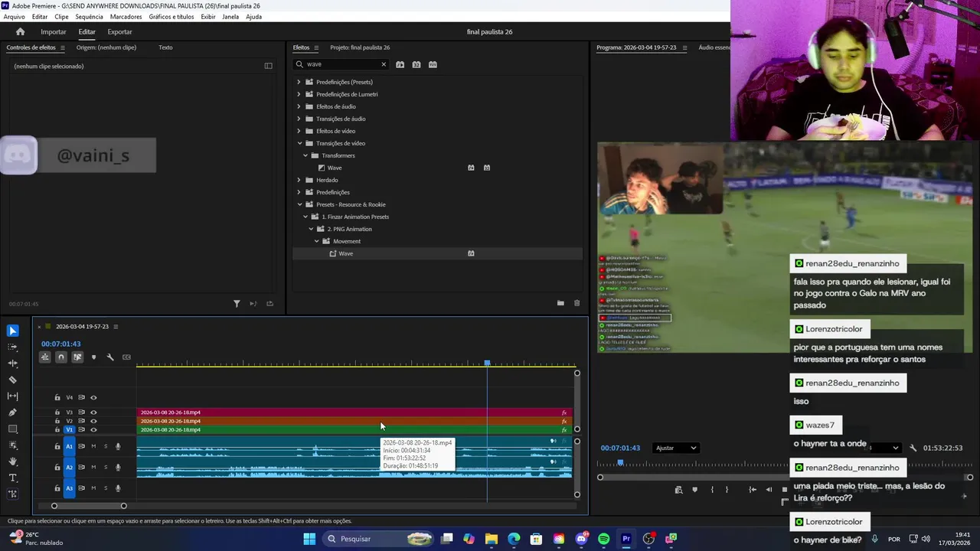Create new custom bin in Effects panel
Image resolution: width=980 pixels, height=551 pixels.
coord(560,303)
